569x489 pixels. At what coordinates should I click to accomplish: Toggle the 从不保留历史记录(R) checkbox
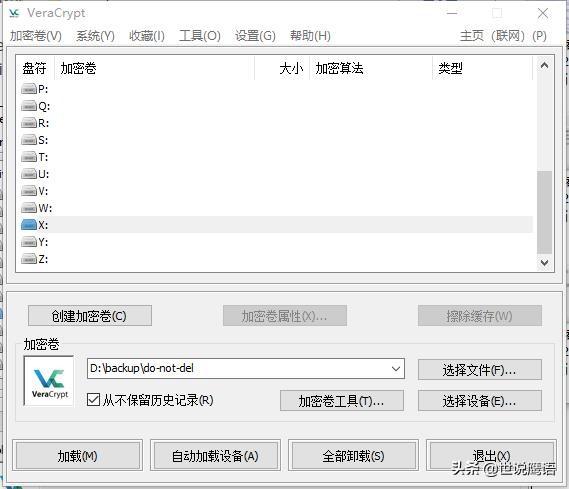coord(93,400)
